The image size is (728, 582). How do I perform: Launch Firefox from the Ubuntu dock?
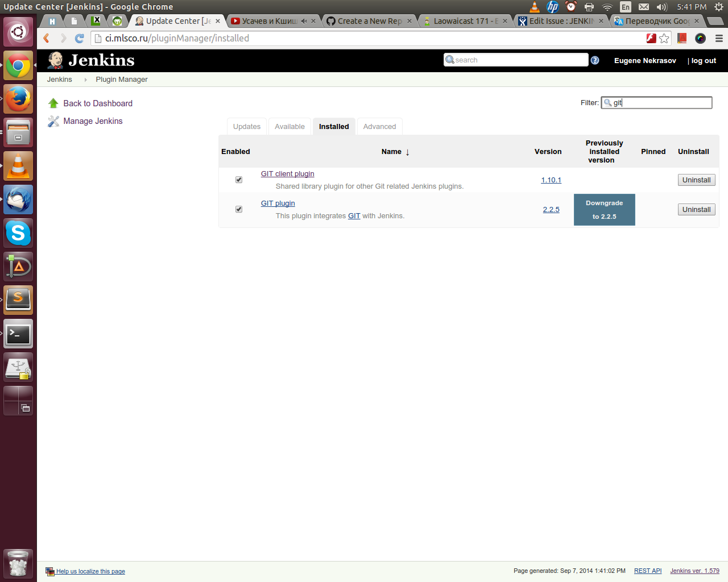click(18, 99)
